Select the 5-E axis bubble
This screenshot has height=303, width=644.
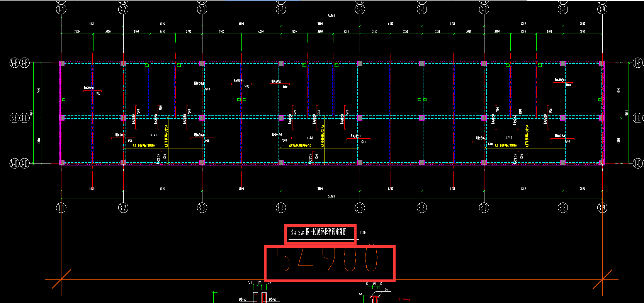pos(14,117)
